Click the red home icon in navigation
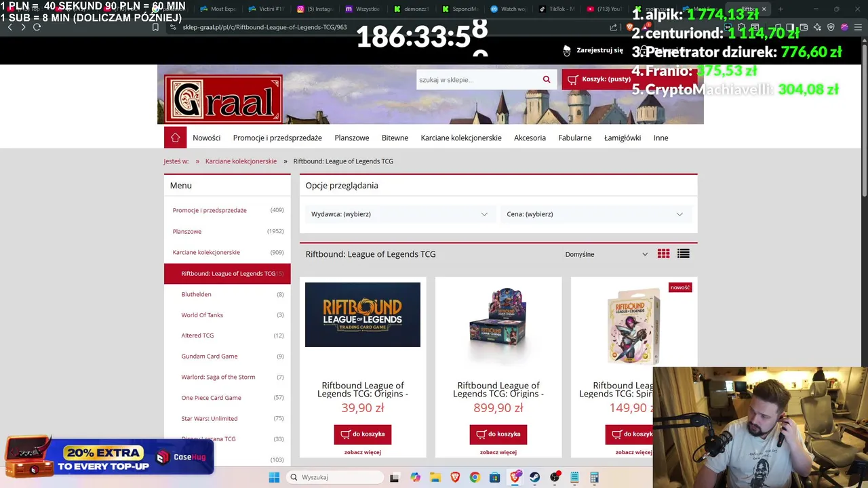 pyautogui.click(x=175, y=138)
